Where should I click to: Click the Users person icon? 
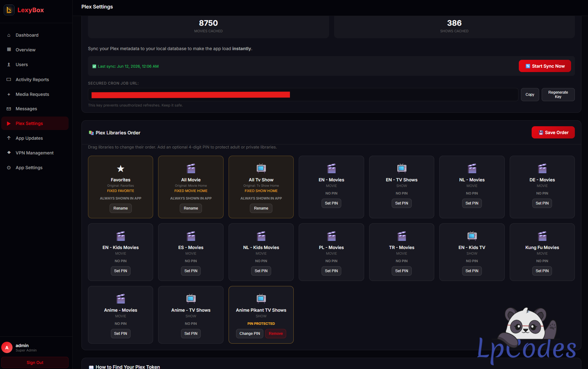pos(9,65)
